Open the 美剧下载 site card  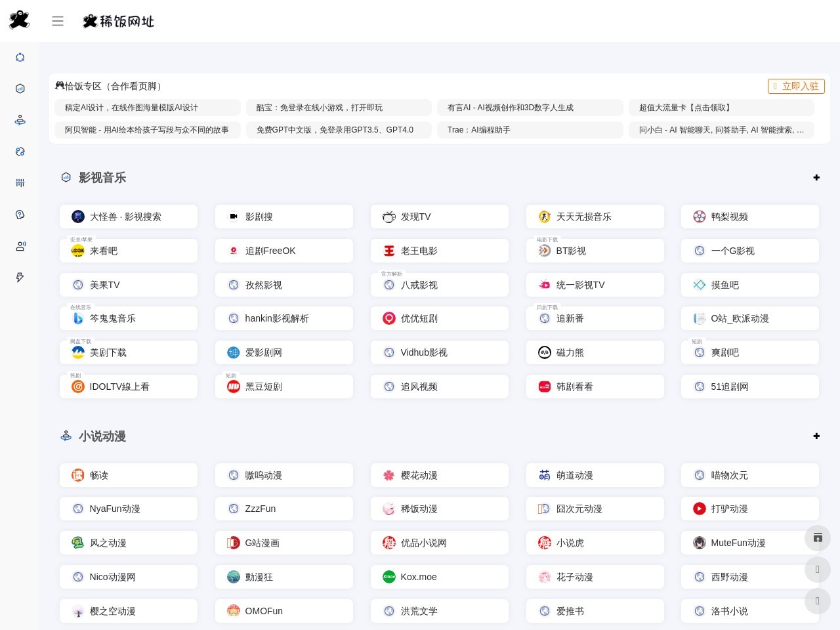pos(129,352)
